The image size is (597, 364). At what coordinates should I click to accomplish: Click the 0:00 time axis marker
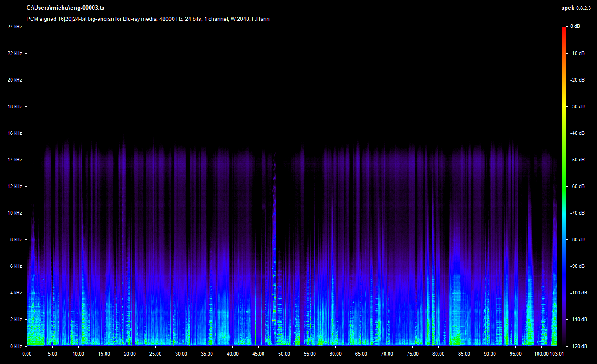(27, 354)
